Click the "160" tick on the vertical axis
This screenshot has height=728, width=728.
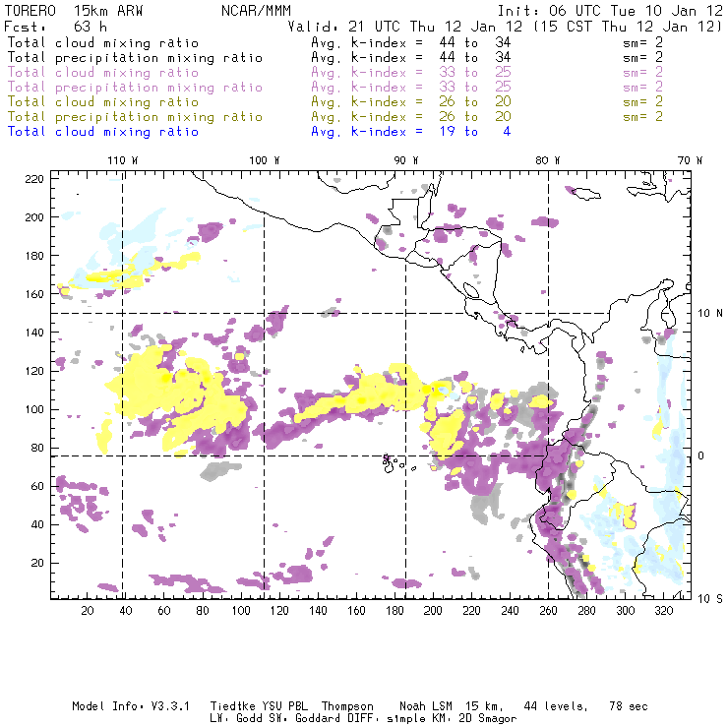tap(34, 294)
